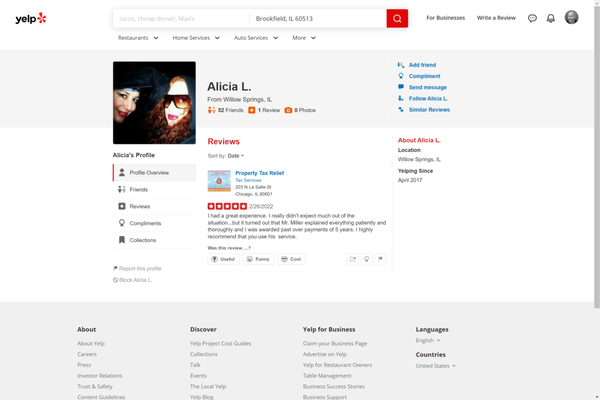
Task: Open Investor Relations footer link
Action: (x=99, y=376)
